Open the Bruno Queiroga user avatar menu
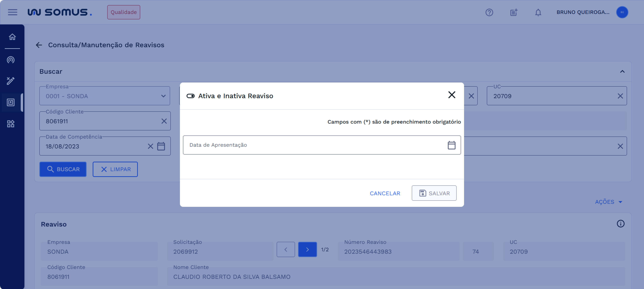 click(x=622, y=12)
